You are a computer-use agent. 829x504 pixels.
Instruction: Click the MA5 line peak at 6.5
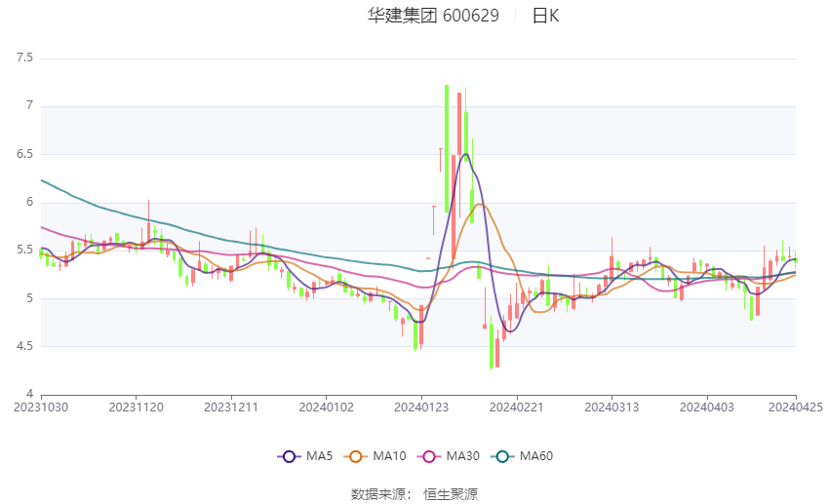coord(465,154)
